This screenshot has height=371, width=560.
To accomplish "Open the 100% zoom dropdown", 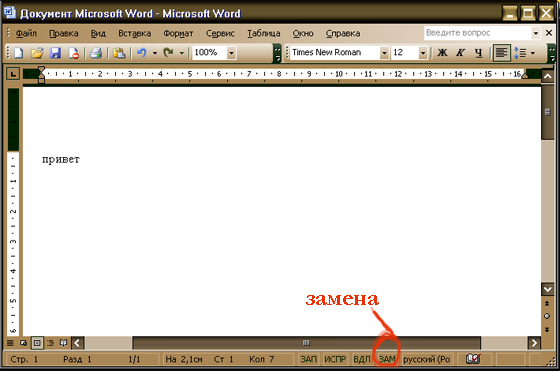I will [231, 53].
